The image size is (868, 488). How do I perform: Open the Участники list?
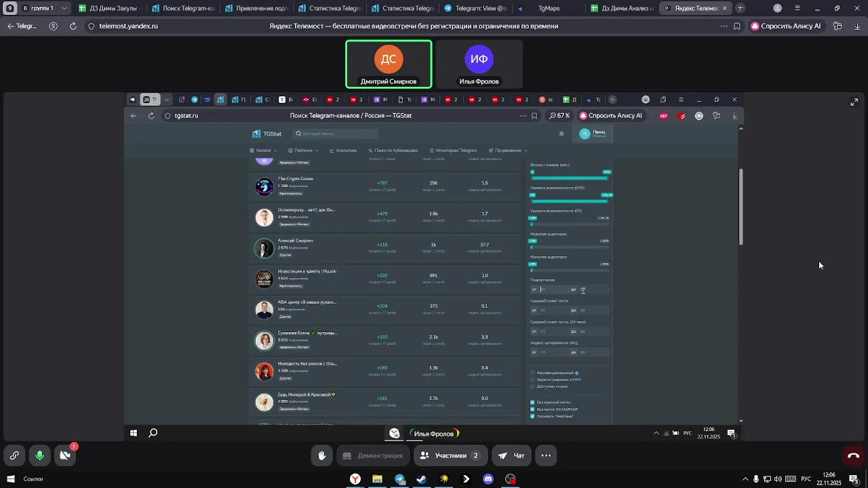[x=450, y=455]
